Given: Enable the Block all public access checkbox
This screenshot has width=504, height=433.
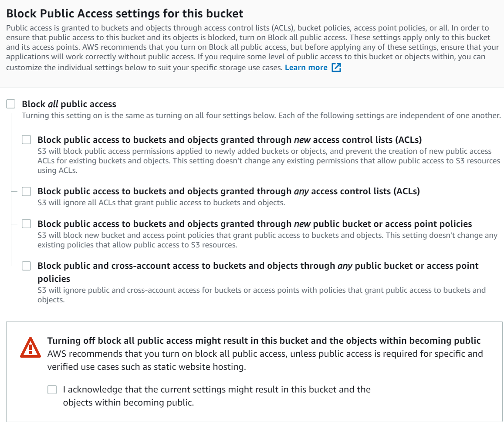Looking at the screenshot, I should 11,104.
